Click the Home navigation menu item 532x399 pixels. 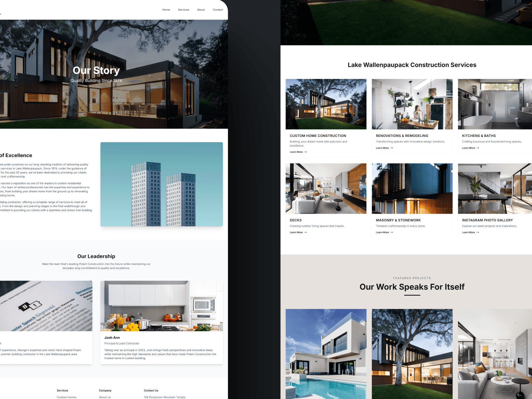click(166, 10)
